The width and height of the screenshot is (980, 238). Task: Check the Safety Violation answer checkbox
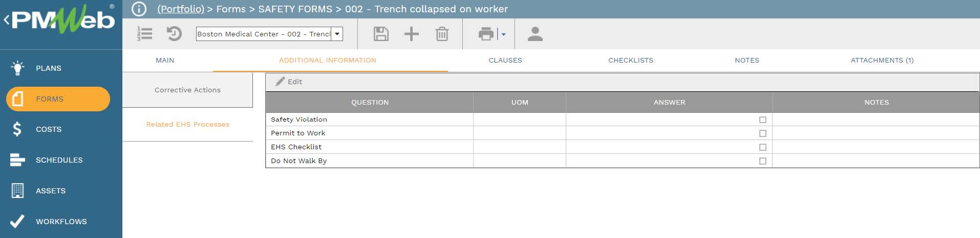[763, 120]
